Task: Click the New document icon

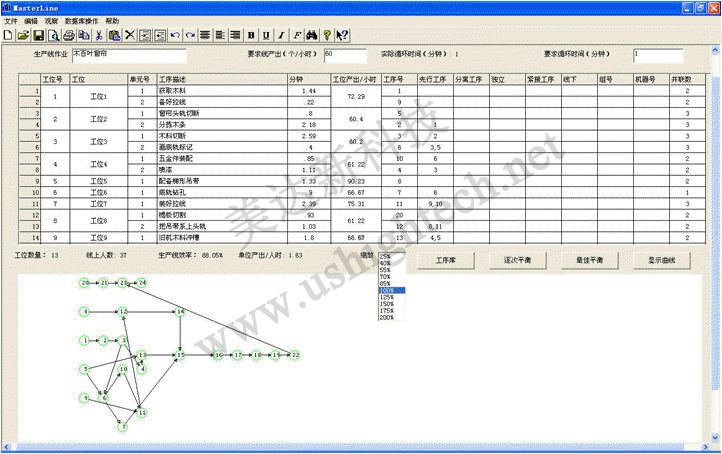Action: (x=8, y=35)
